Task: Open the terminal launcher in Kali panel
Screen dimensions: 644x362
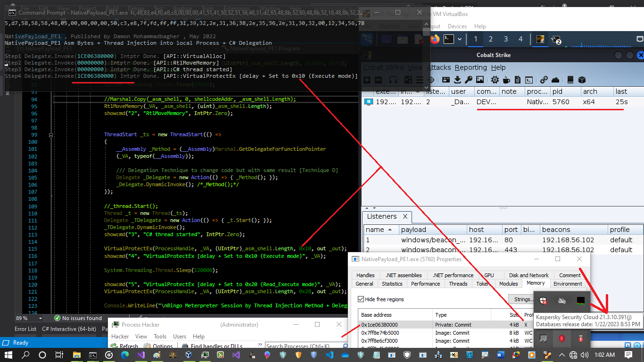Action: [x=449, y=39]
